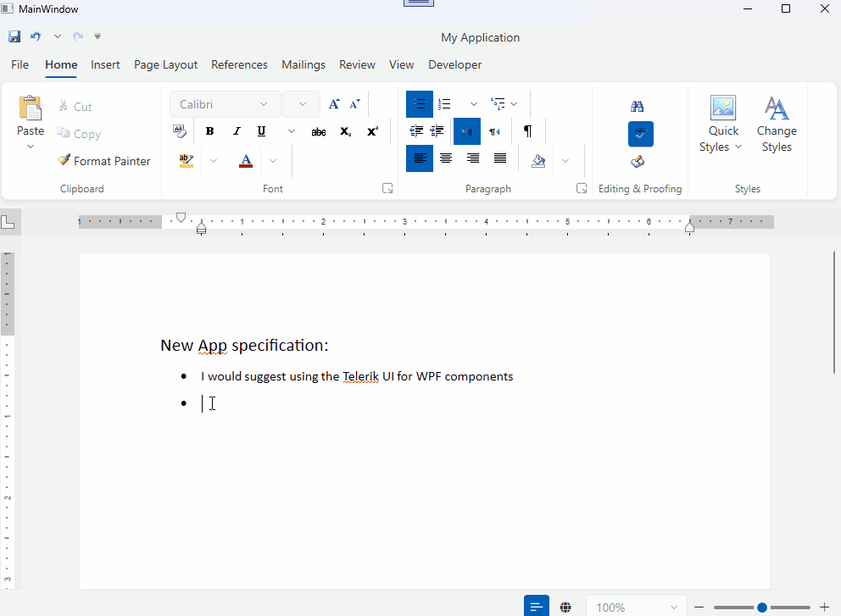Open the font color dropdown arrow
This screenshot has height=616, width=841.
coord(272,160)
